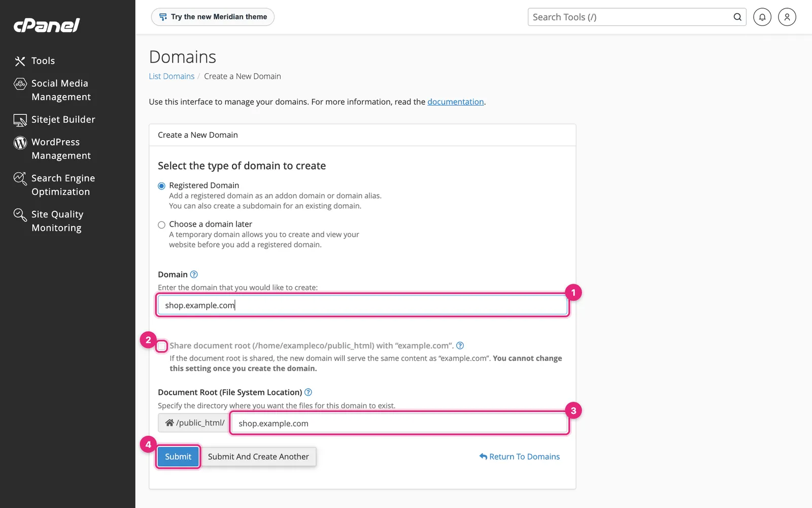Image resolution: width=812 pixels, height=508 pixels.
Task: Open the Sitejet Builder icon
Action: point(20,120)
